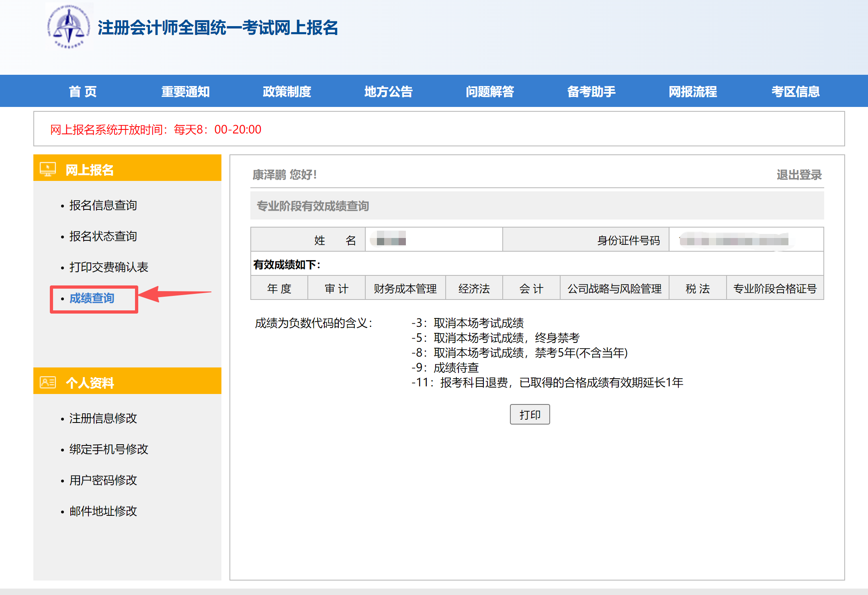Click 退出登录 to log out

(799, 175)
